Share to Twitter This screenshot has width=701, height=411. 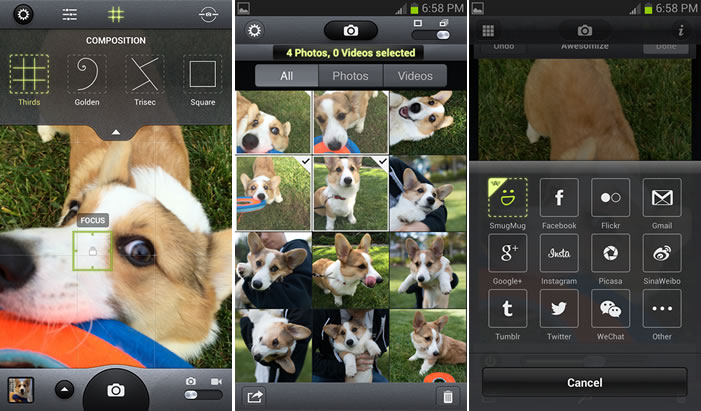coord(559,314)
